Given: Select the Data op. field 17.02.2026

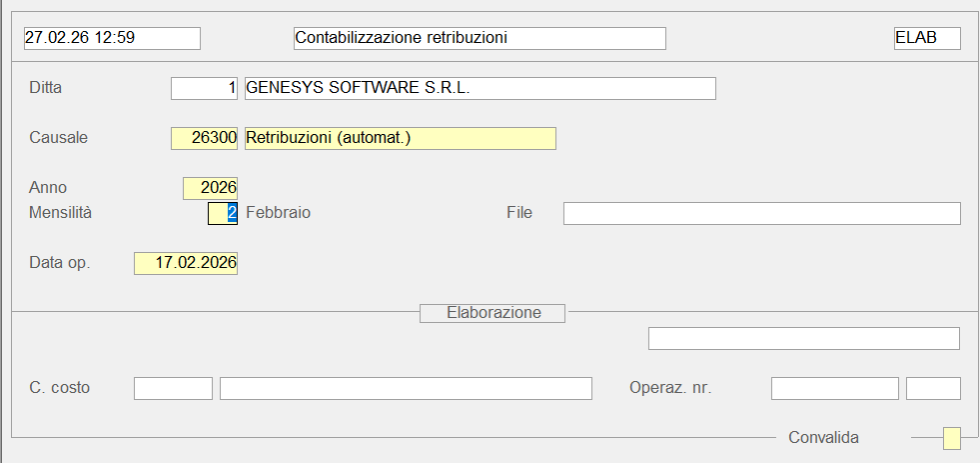Looking at the screenshot, I should click(x=186, y=263).
